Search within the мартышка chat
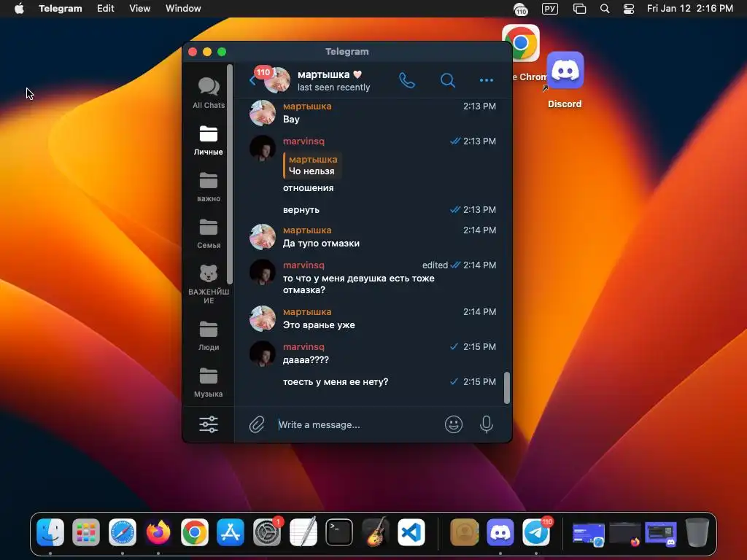 coord(447,80)
